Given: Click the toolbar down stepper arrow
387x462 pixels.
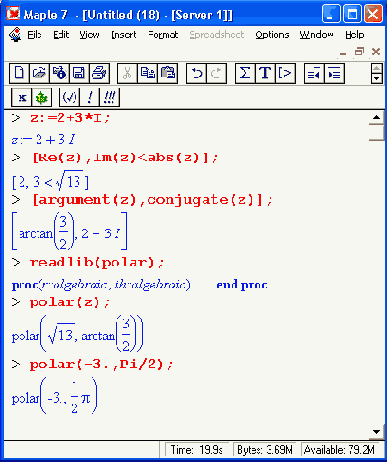Looking at the screenshot, I should 376,79.
